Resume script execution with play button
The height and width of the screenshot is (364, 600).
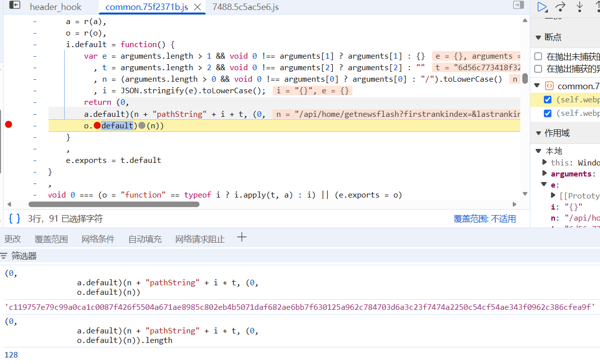click(542, 7)
